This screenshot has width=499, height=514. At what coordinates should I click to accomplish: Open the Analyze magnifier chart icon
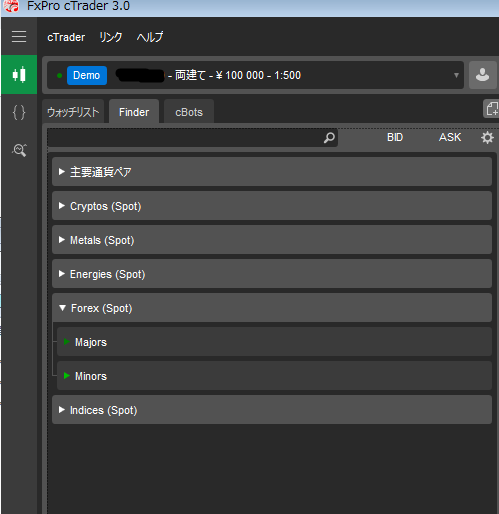(19, 150)
